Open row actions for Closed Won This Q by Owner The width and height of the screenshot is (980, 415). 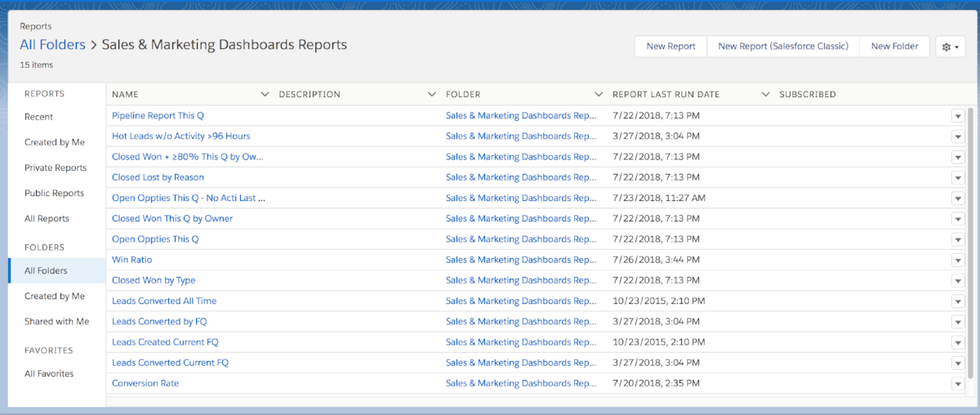click(958, 219)
